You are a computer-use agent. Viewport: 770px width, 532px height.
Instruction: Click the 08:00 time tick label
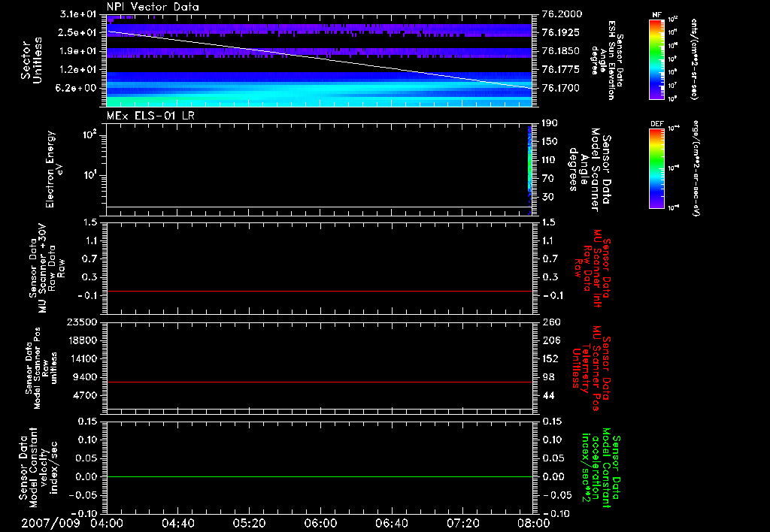(x=534, y=523)
